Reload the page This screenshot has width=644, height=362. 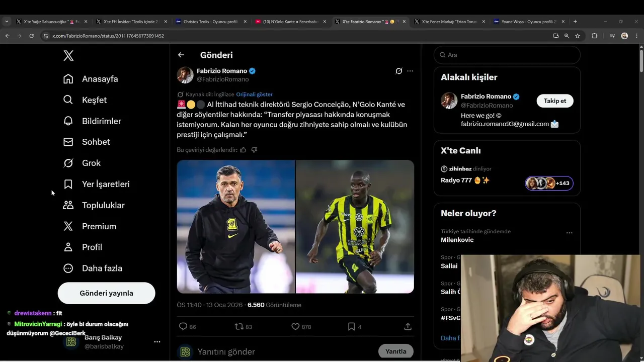point(31,36)
